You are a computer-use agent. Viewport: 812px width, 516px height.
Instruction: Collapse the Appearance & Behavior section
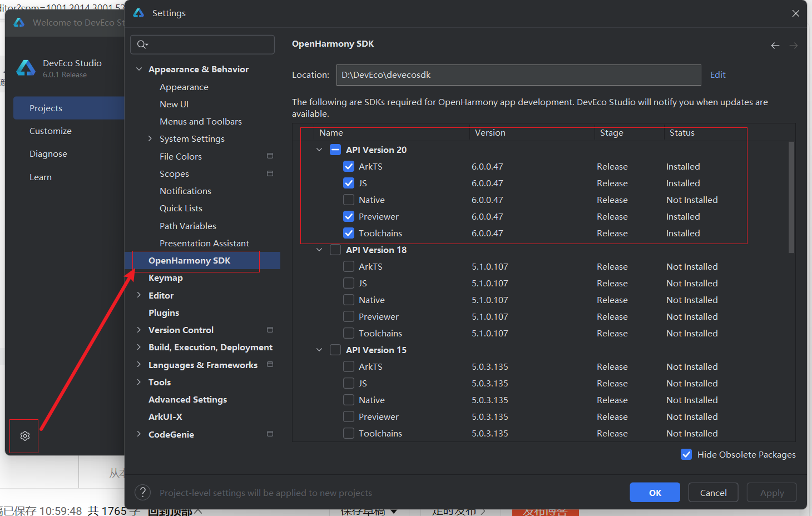click(x=139, y=69)
